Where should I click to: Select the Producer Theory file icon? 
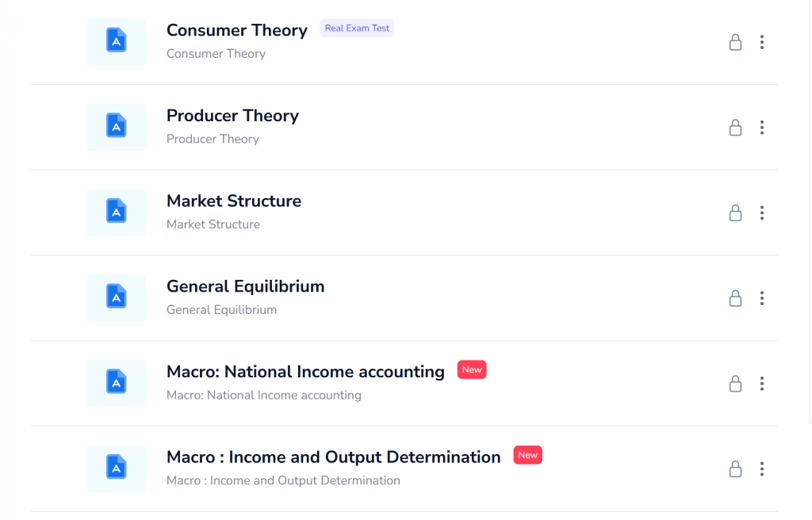pos(116,127)
